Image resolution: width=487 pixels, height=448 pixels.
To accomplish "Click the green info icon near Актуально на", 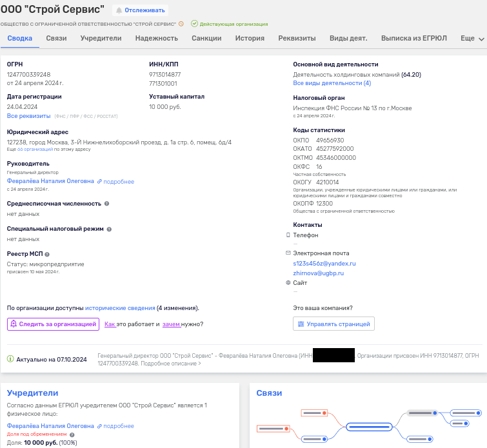I will pyautogui.click(x=10, y=359).
